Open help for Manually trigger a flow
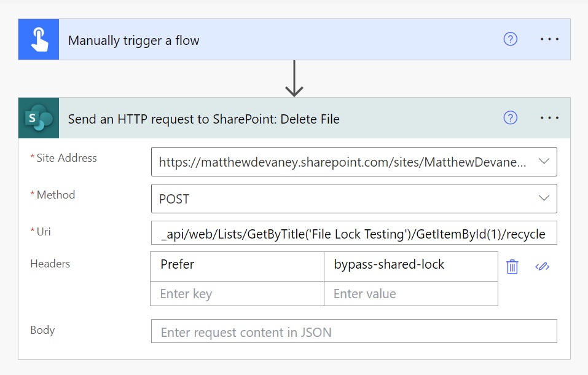Image resolution: width=588 pixels, height=375 pixels. [510, 39]
